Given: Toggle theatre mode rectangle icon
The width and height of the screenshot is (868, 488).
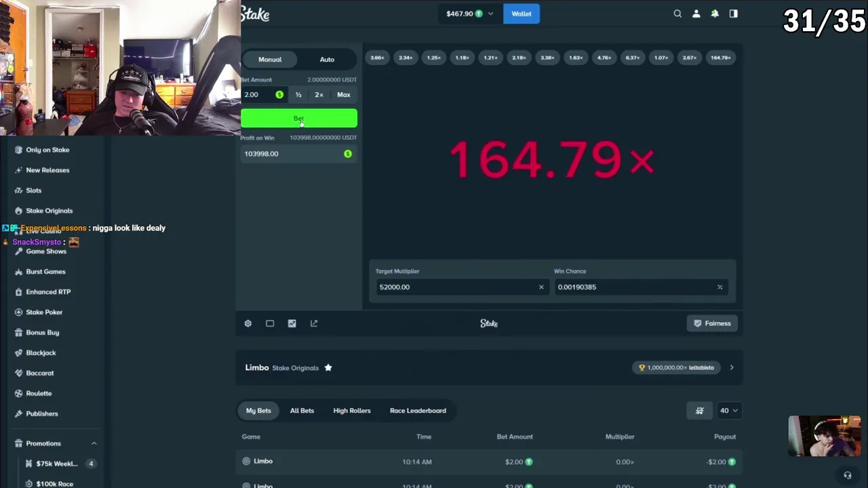Looking at the screenshot, I should [x=270, y=323].
